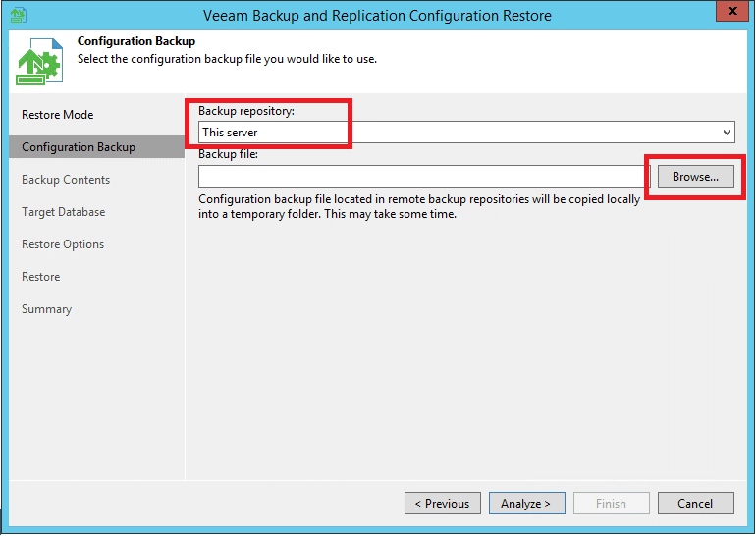Click the 'Backup file:' label
This screenshot has width=756, height=536.
point(228,154)
